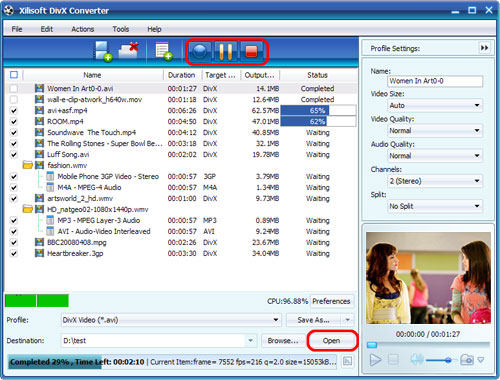Open the File menu

(17, 29)
